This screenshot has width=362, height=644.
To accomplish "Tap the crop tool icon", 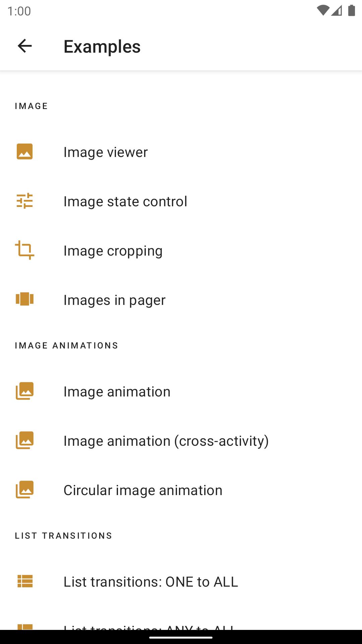I will click(x=25, y=250).
